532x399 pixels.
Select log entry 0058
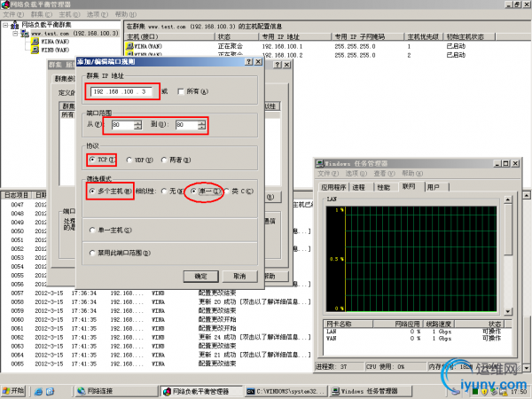[156, 301]
